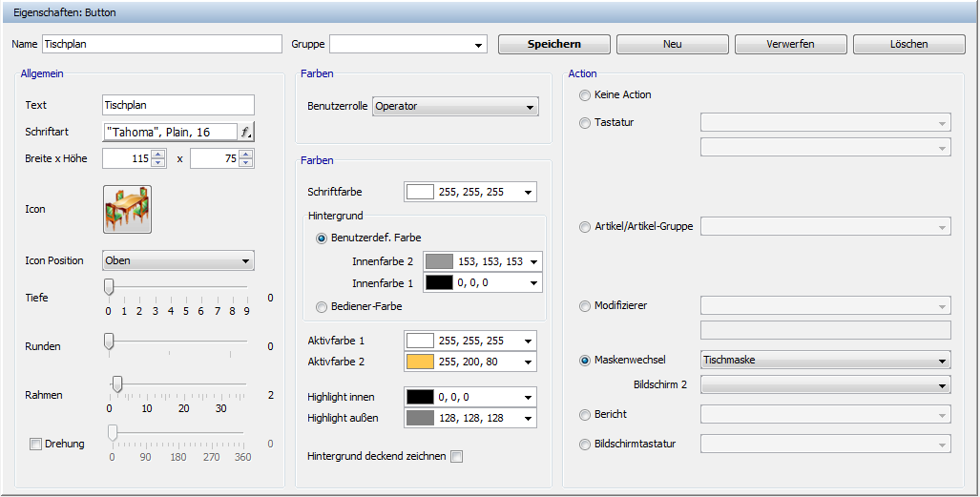This screenshot has width=980, height=497.
Task: Click the Verwerfen button
Action: coord(790,44)
